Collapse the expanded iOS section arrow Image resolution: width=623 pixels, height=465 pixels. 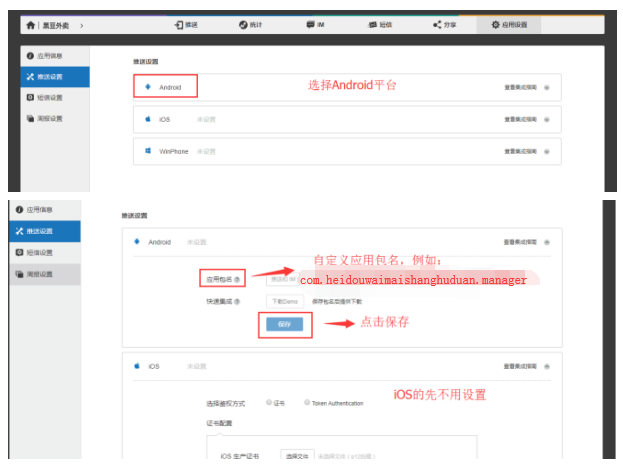click(547, 366)
